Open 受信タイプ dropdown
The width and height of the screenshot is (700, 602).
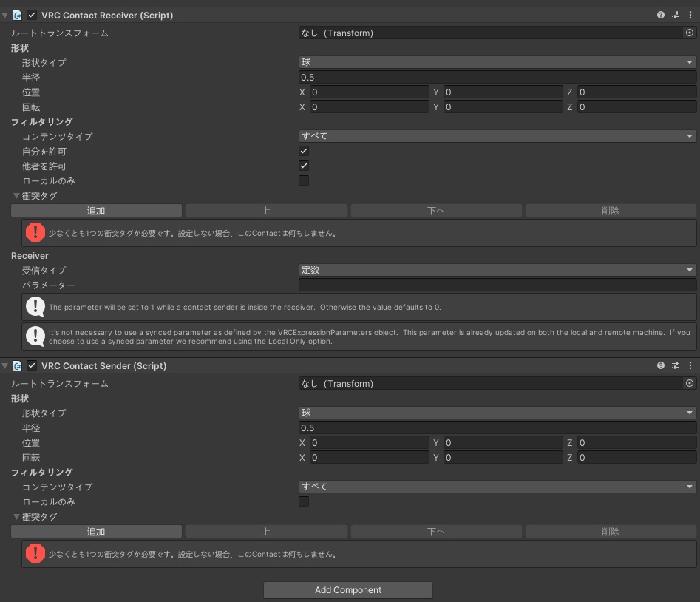497,270
